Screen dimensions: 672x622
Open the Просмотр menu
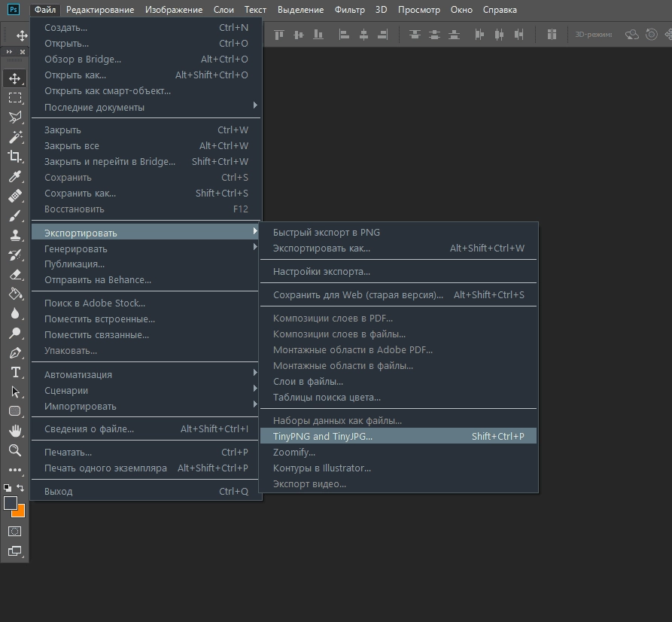pos(418,10)
